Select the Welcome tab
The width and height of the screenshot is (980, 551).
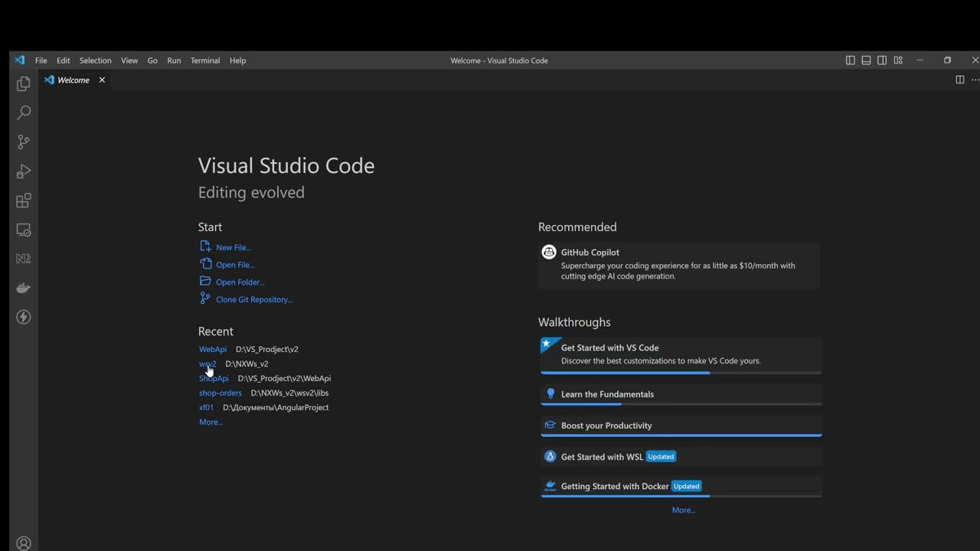75,80
